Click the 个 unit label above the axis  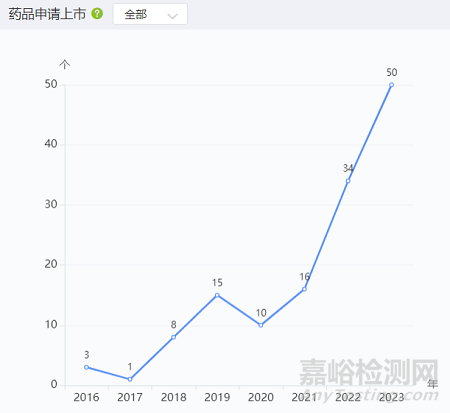point(65,64)
